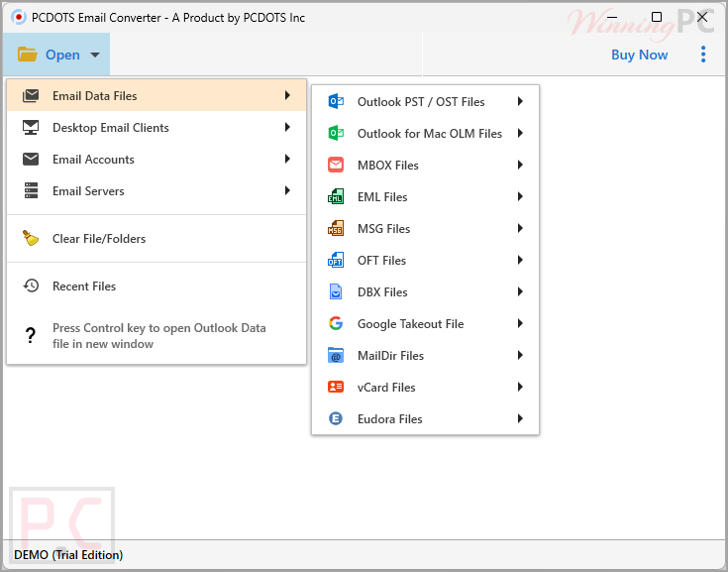
Task: Choose vCard Files from submenu
Action: [x=425, y=387]
